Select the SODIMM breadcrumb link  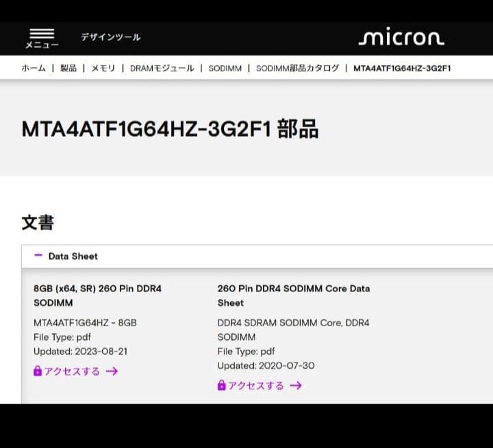[x=225, y=68]
